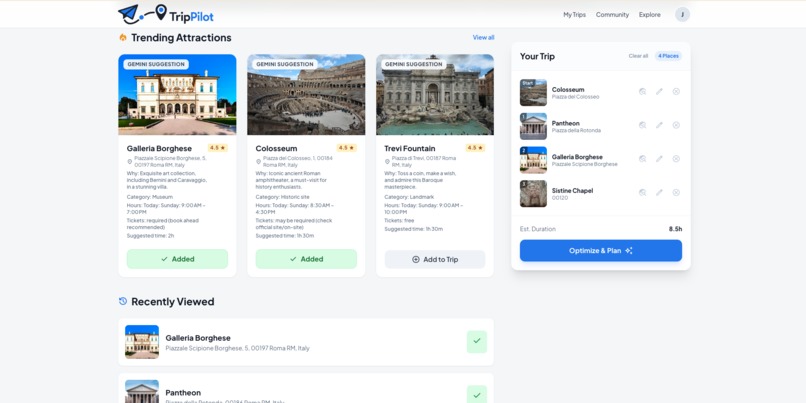Go to the Explore page

(650, 15)
